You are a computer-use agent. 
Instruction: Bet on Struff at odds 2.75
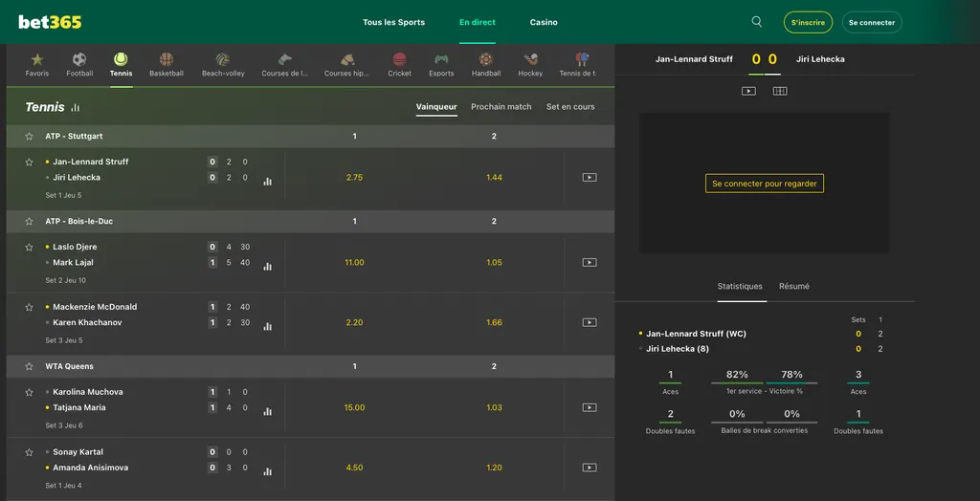click(354, 178)
